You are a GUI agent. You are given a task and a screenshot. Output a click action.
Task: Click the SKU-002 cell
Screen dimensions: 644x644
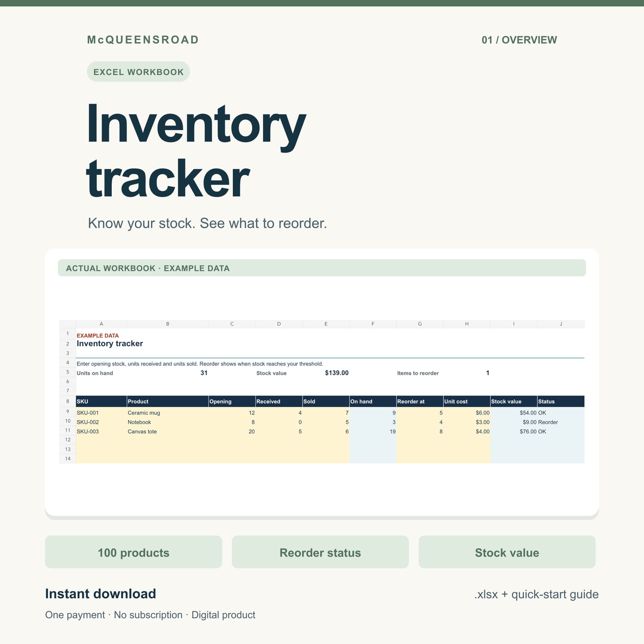(x=101, y=422)
